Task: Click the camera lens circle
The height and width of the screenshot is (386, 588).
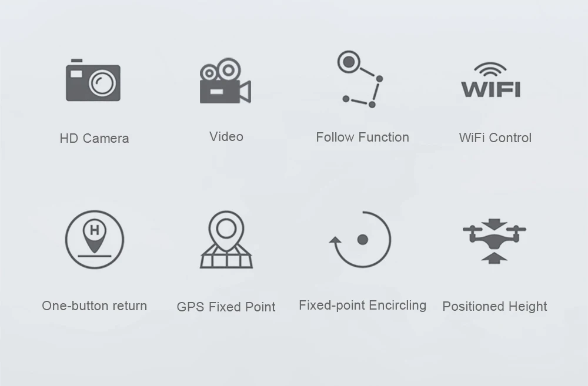Action: (102, 82)
